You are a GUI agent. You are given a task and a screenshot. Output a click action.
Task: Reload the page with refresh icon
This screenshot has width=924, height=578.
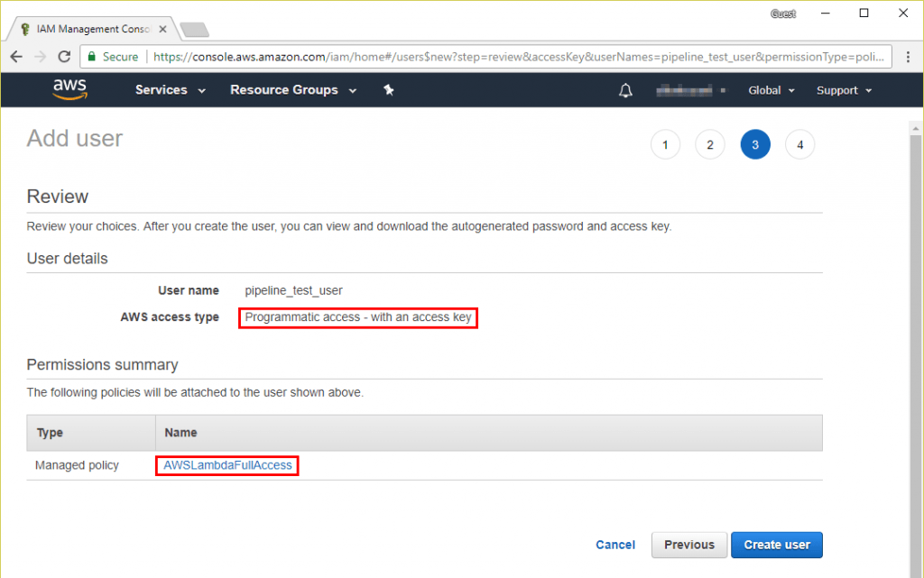coord(64,57)
